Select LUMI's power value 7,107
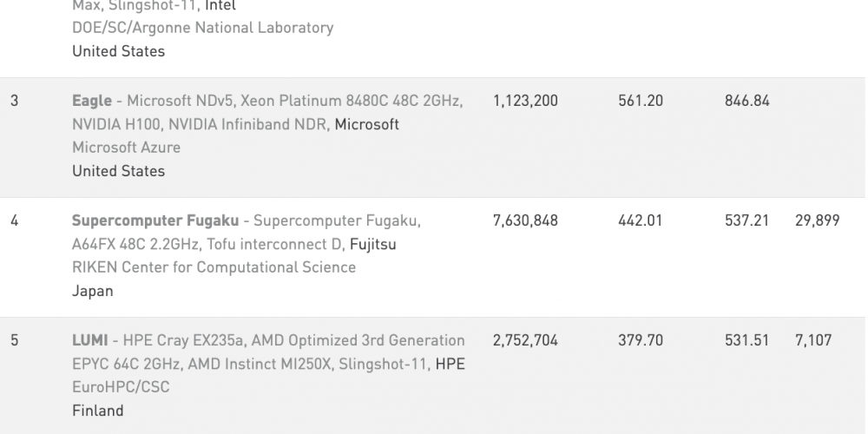868x434 pixels. click(x=813, y=340)
